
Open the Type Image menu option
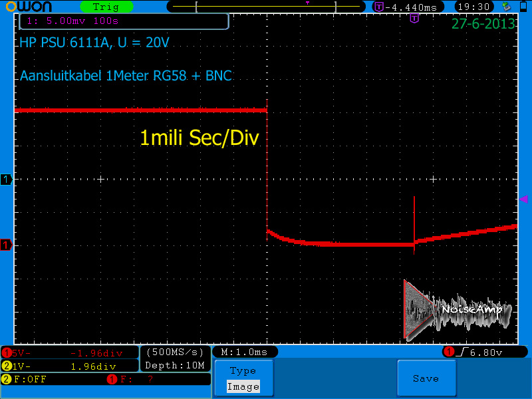243,378
